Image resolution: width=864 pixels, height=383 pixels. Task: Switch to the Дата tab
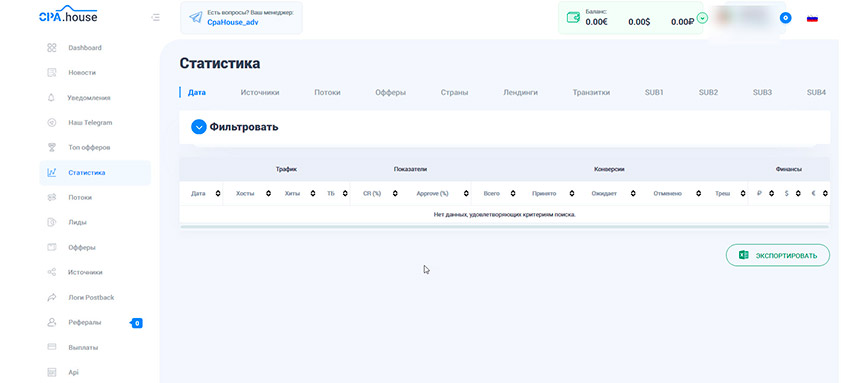[197, 93]
